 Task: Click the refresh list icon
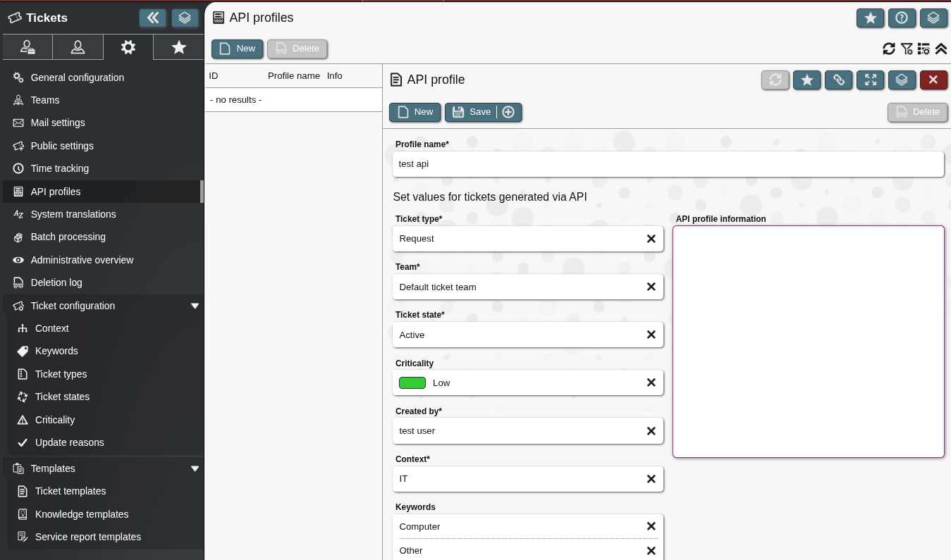pyautogui.click(x=889, y=49)
